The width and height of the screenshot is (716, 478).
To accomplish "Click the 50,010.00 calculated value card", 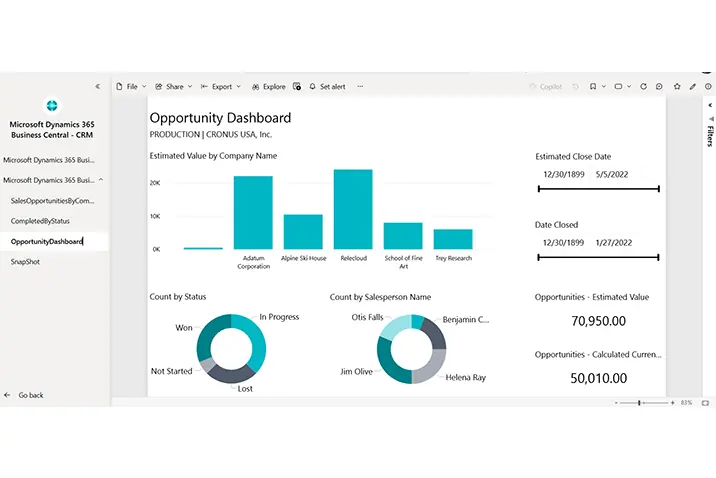I will [x=598, y=378].
